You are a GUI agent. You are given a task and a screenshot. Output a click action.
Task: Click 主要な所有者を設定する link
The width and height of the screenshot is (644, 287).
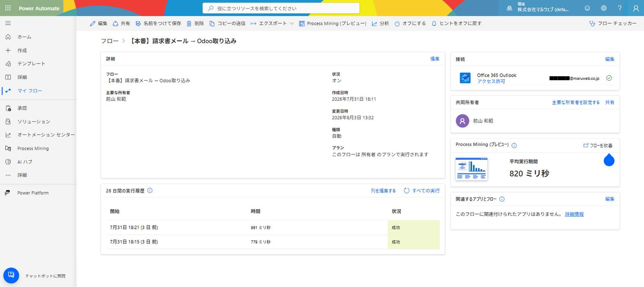(x=576, y=103)
